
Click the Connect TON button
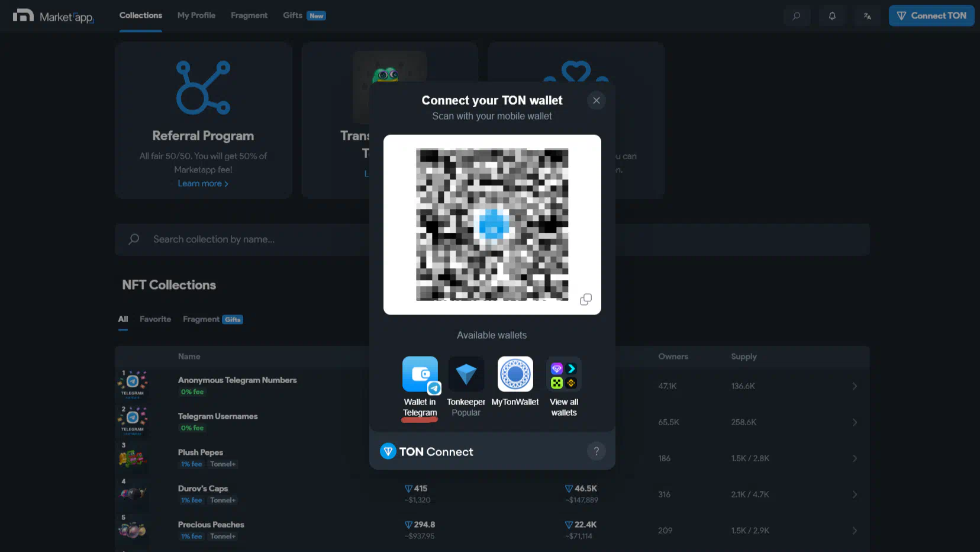[931, 16]
